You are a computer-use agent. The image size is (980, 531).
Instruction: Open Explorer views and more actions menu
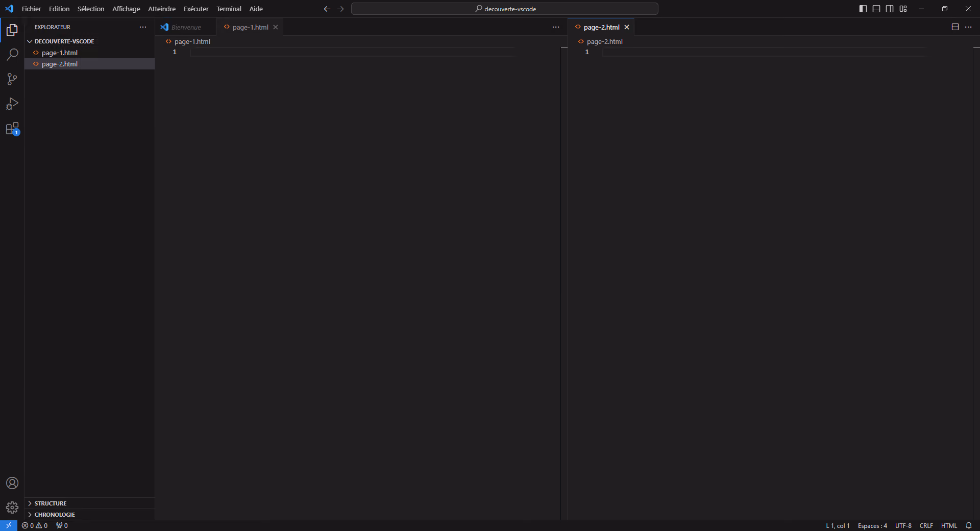143,27
